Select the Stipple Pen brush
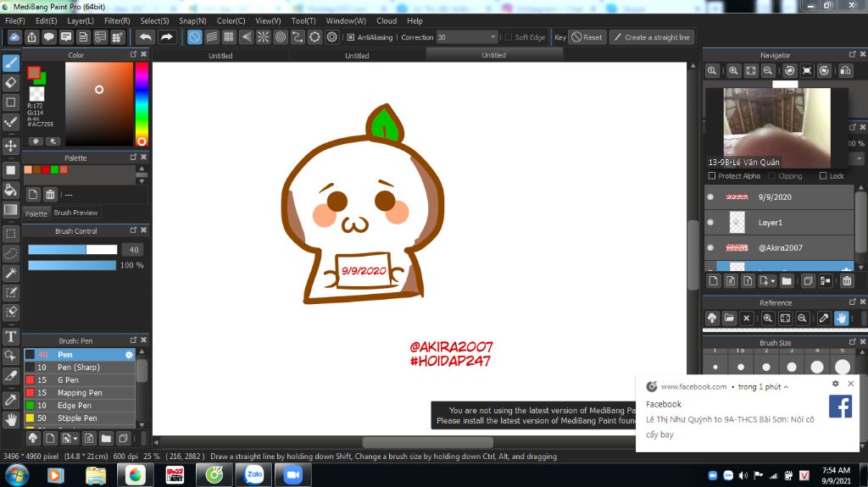Viewport: 868px width, 487px height. point(79,418)
